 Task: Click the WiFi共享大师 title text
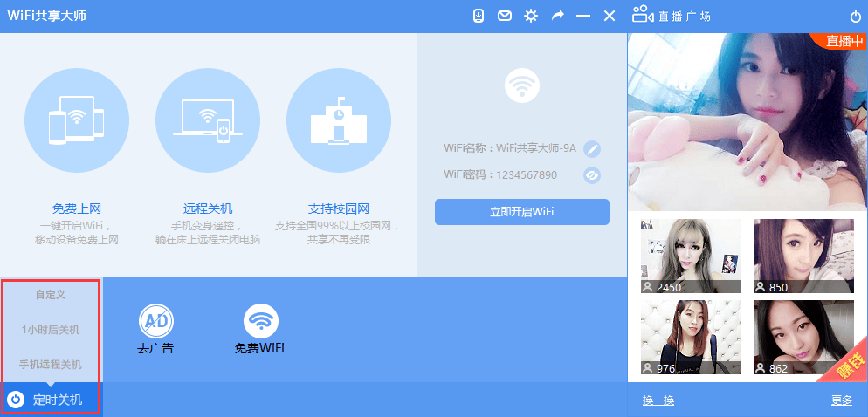coord(46,16)
